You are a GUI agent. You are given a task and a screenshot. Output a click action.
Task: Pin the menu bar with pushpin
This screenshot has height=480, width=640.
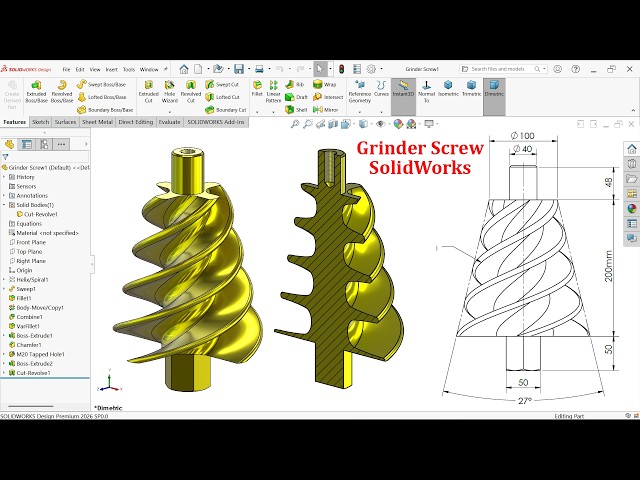(166, 69)
